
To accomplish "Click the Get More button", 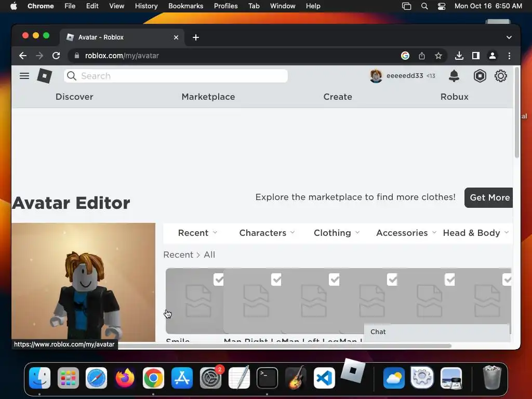I will pos(488,197).
